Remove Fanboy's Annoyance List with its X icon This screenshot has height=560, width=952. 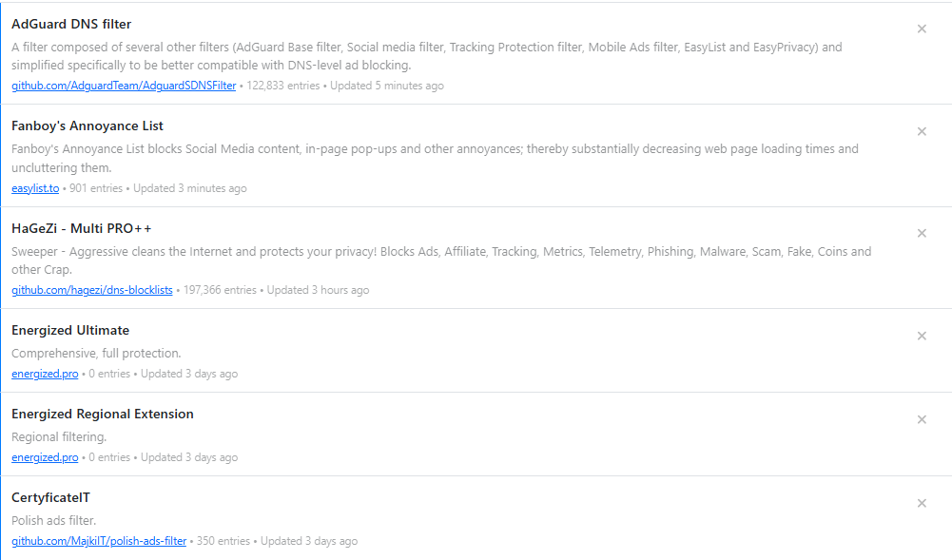click(922, 131)
